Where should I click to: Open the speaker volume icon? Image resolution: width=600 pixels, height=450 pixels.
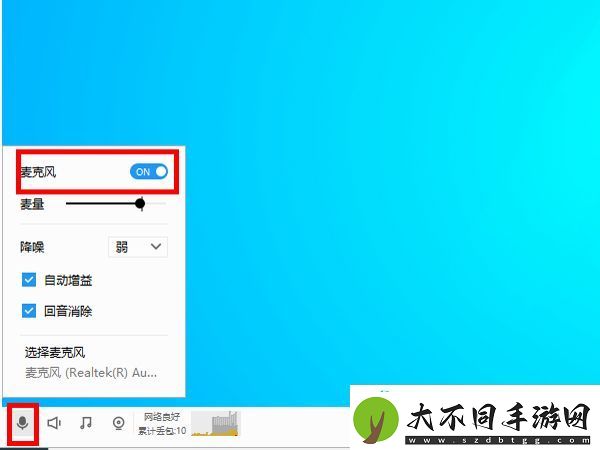click(54, 423)
